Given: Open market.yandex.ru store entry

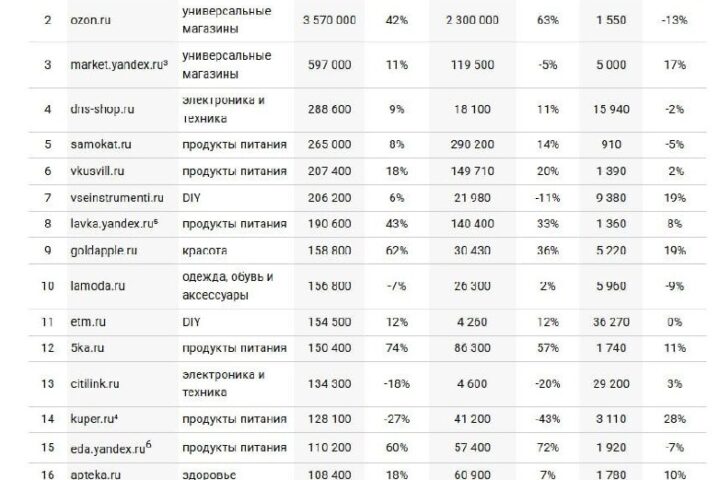Looking at the screenshot, I should 119,65.
